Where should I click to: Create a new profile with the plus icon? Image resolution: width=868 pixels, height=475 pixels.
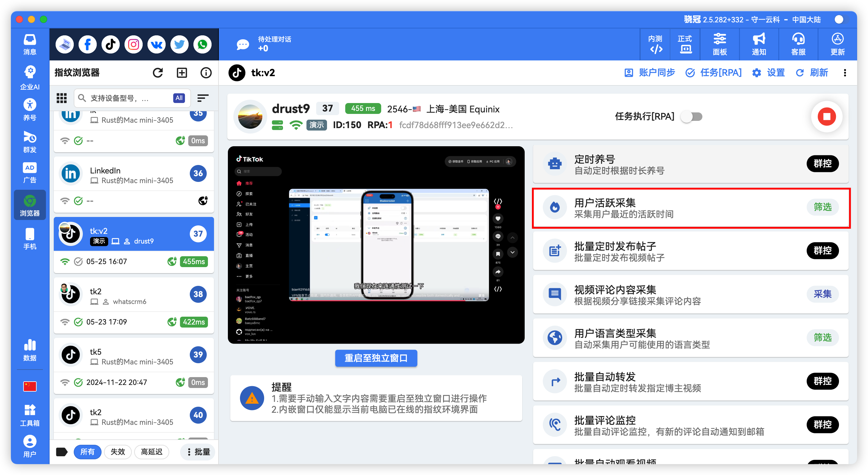(182, 73)
